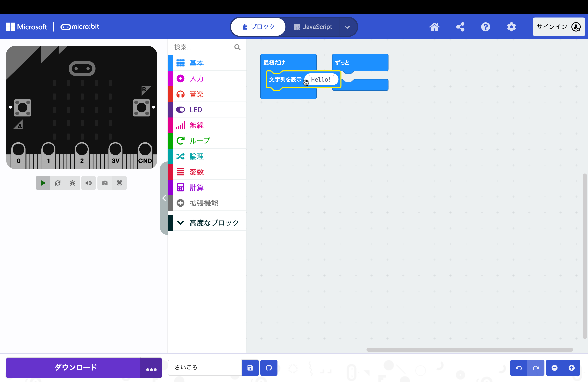Expand 高度なブロック advanced blocks

pyautogui.click(x=207, y=223)
